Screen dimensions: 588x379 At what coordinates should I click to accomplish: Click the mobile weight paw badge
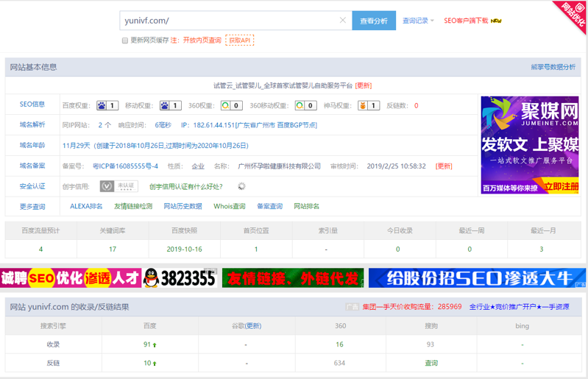[x=170, y=106]
